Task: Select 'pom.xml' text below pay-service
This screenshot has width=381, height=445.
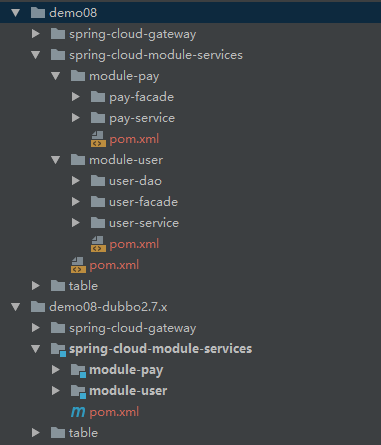Action: coord(134,140)
